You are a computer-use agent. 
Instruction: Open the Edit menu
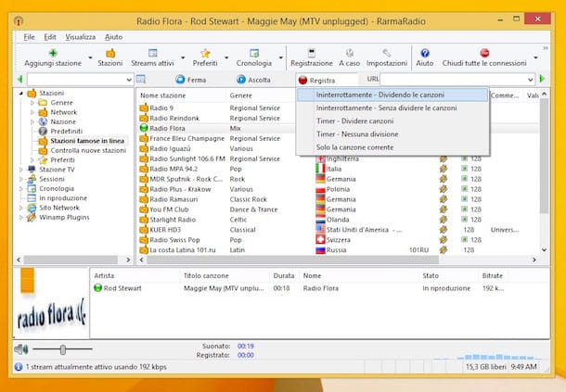point(50,37)
